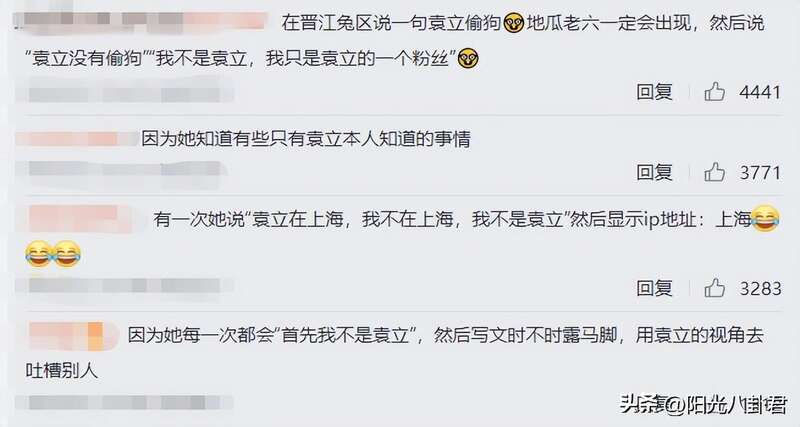Click the 头条@阳光八卦馆 watermark
The image size is (800, 427).
pyautogui.click(x=703, y=404)
